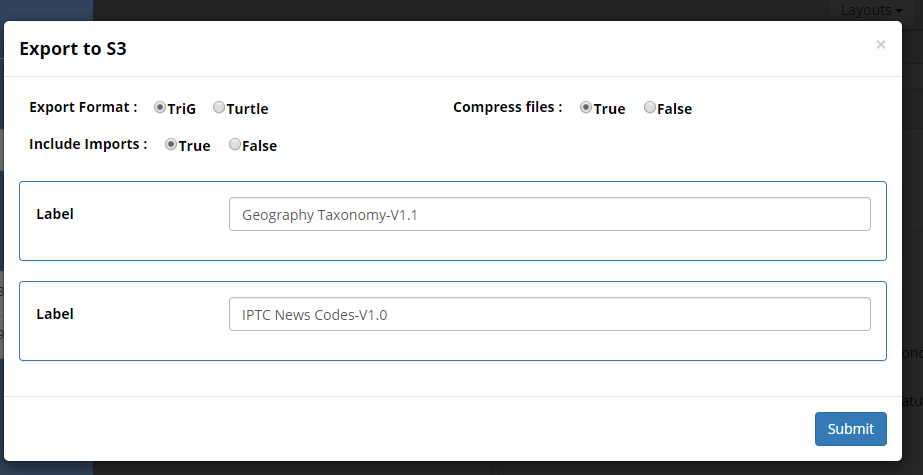Image resolution: width=923 pixels, height=475 pixels.
Task: Click the 'Export to S3' dialog title
Action: [x=72, y=47]
